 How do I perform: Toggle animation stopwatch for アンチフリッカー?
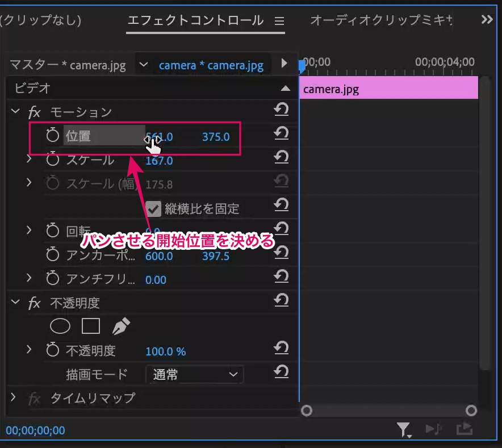52,278
